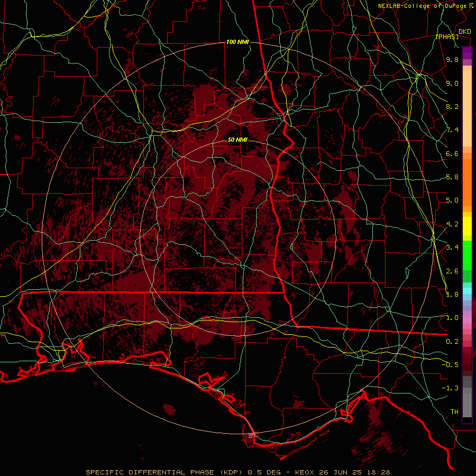
Task: Click the (KDP) abbreviation in caption
Action: tap(231, 472)
